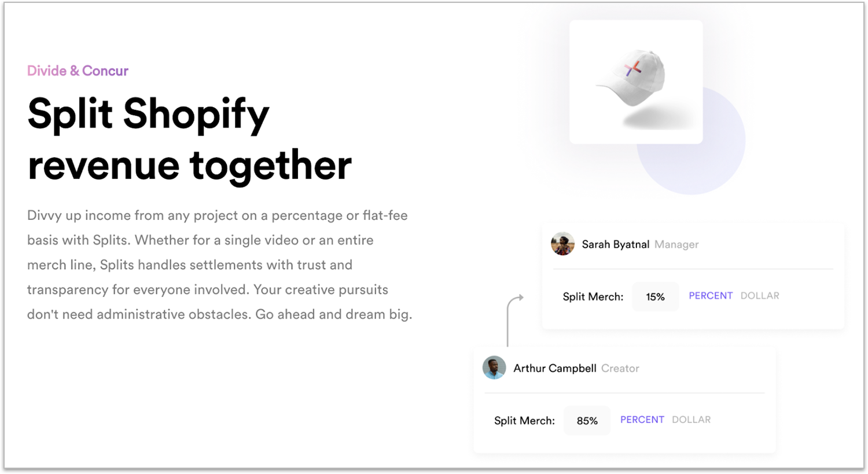Switch Sarah Byatnal's split to DOLLAR
This screenshot has width=868, height=474.
(x=760, y=296)
